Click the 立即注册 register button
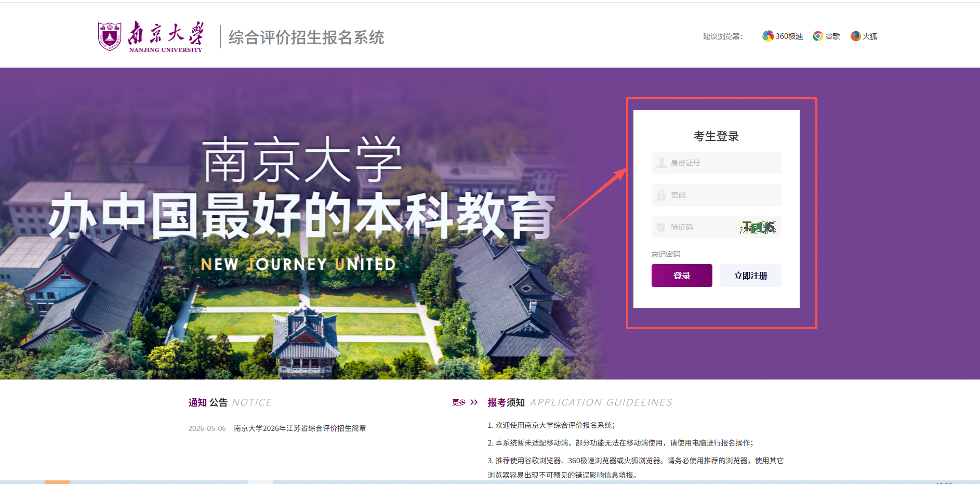Screen dimensions: 980x484 (751, 276)
